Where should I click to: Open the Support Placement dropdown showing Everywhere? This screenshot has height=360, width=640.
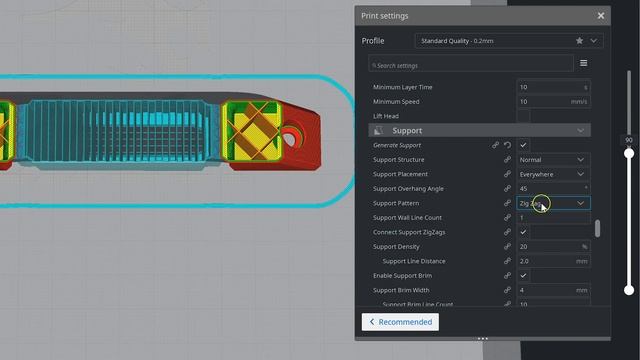553,174
